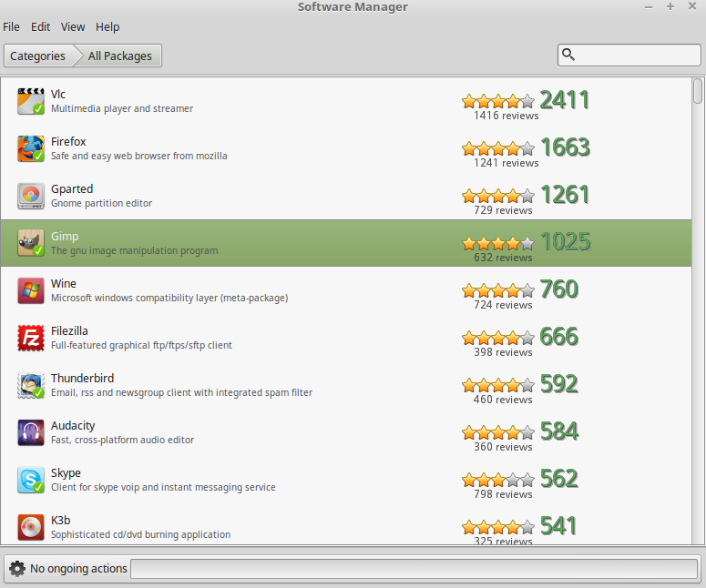The image size is (706, 588).
Task: Click the Filezilla application icon
Action: tap(31, 338)
